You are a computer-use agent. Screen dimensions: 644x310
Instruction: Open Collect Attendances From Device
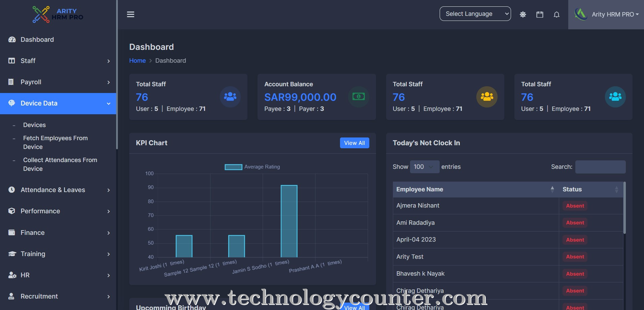point(60,164)
